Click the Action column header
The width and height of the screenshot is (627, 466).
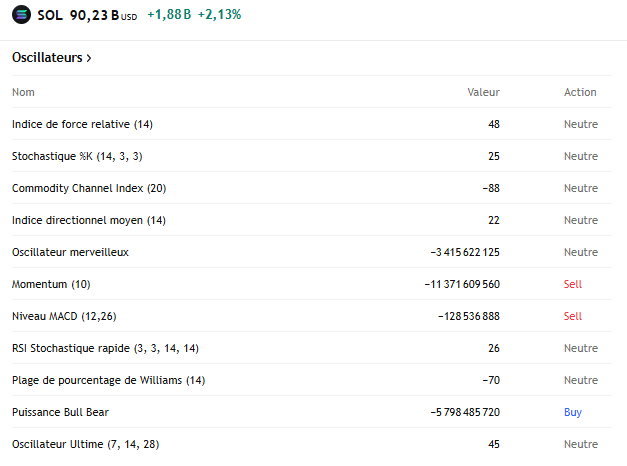click(580, 92)
